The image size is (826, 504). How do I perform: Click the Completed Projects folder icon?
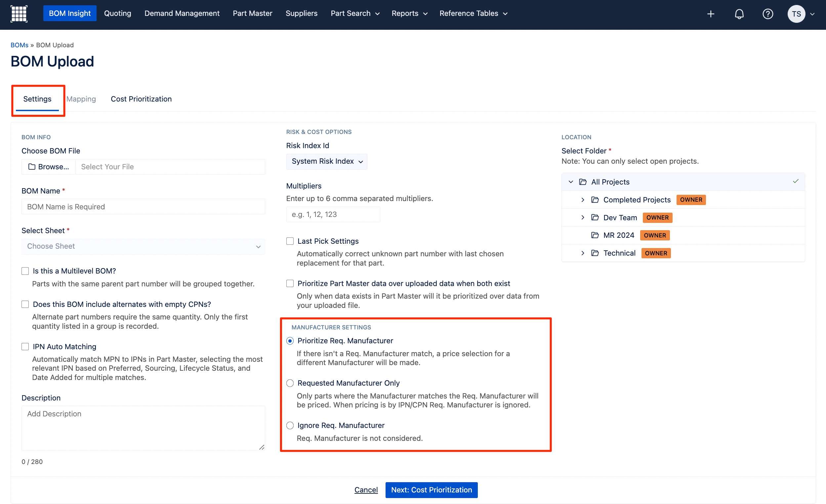(x=595, y=199)
